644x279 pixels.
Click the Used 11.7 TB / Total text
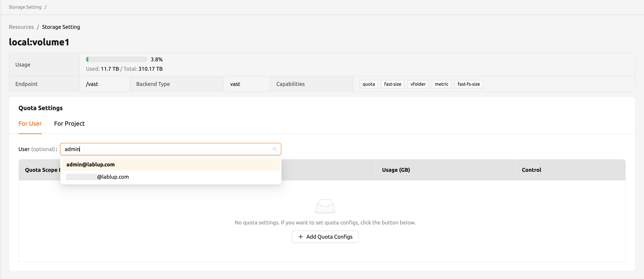click(124, 69)
